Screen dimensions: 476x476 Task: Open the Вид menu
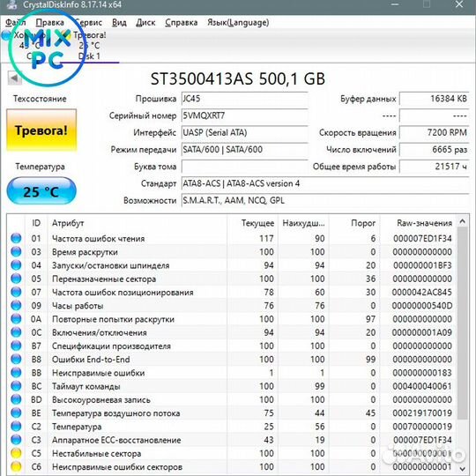click(119, 22)
